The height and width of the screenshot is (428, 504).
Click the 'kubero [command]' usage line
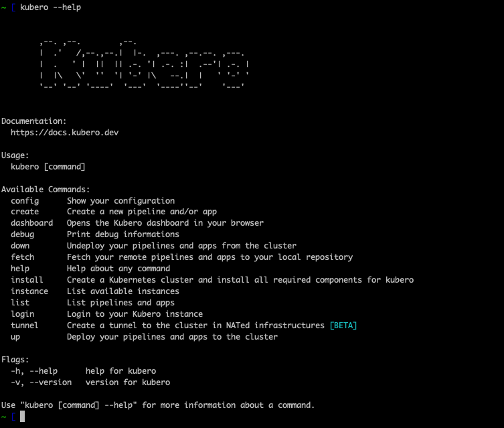point(48,167)
